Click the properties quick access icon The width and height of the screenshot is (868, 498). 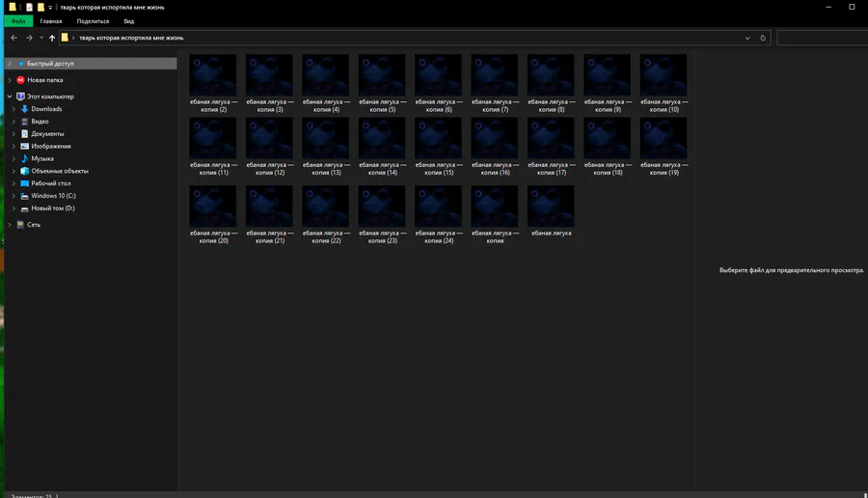(x=29, y=7)
